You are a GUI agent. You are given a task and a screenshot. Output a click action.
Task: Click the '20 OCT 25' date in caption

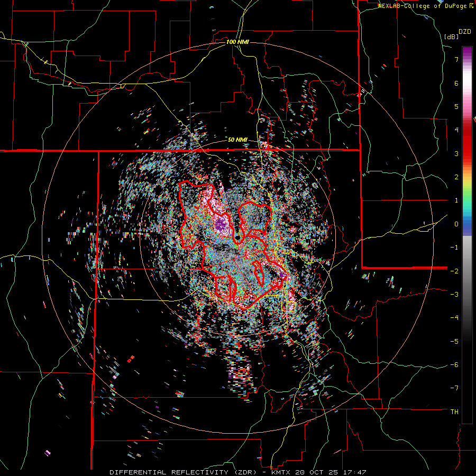click(317, 472)
